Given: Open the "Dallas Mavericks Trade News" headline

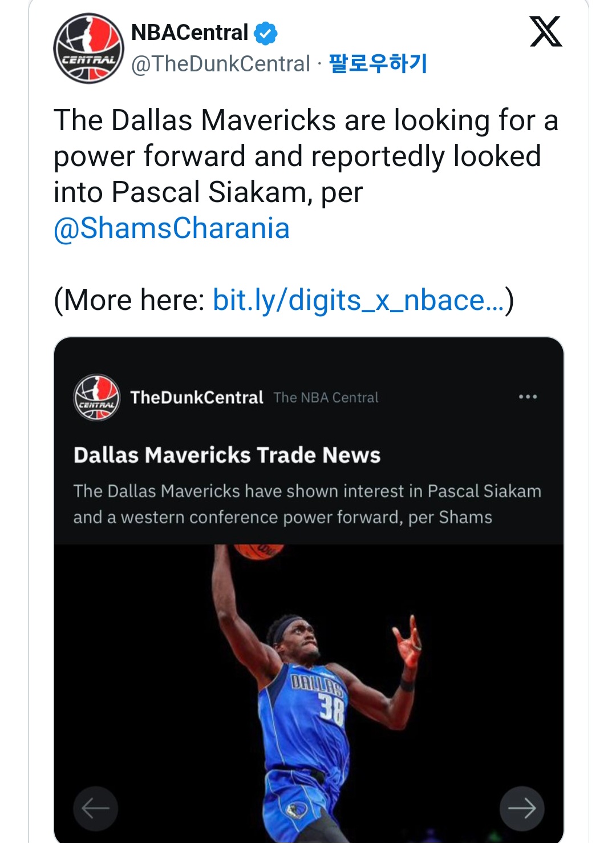Looking at the screenshot, I should (x=227, y=455).
